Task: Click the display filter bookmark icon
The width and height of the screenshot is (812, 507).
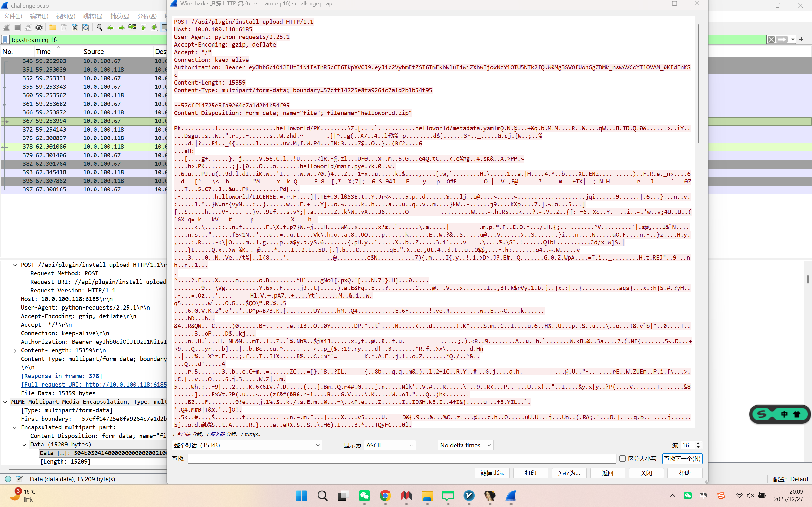Action: (5, 40)
